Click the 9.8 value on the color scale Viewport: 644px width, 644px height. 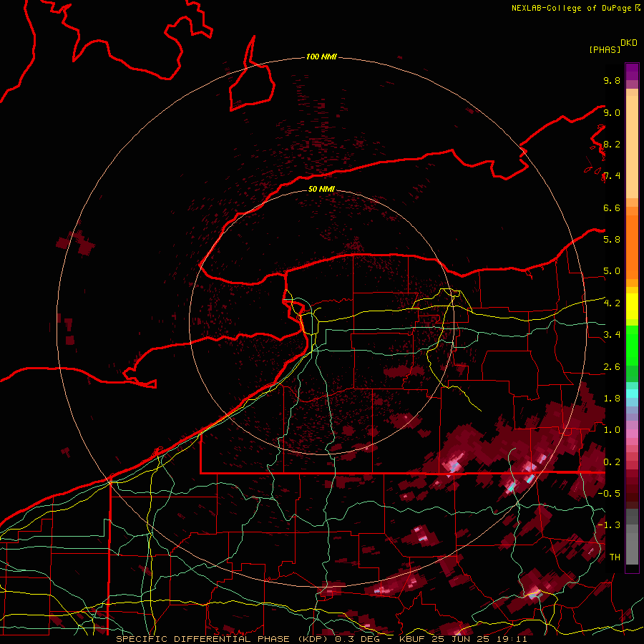tap(612, 80)
